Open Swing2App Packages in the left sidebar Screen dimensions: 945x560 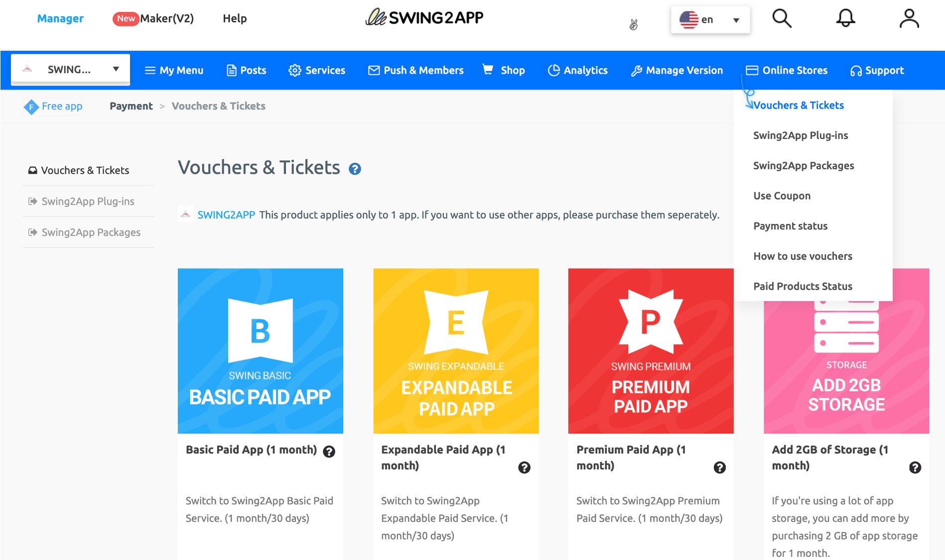(x=91, y=232)
